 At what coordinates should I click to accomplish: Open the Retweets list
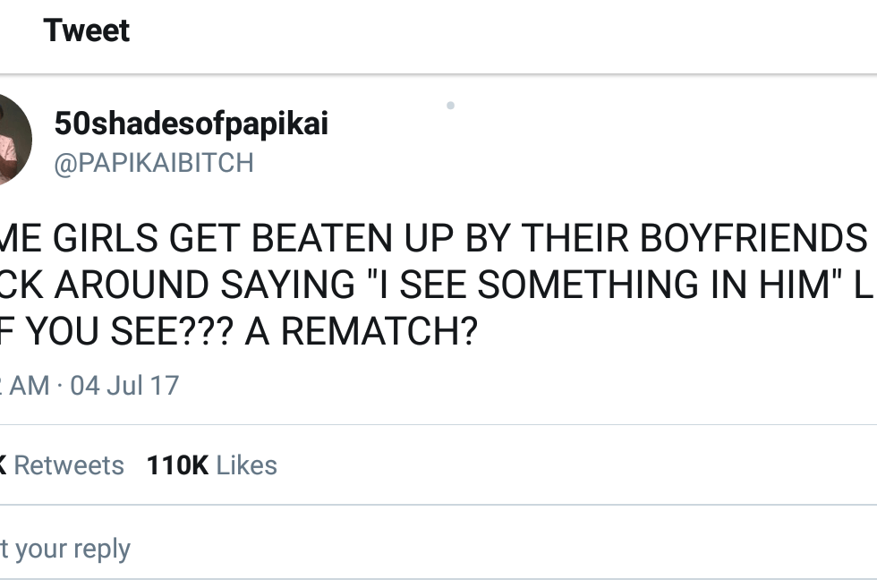[68, 465]
